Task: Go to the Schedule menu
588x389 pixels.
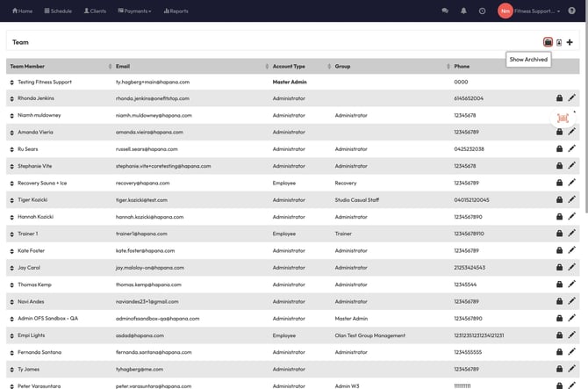Action: (x=58, y=11)
